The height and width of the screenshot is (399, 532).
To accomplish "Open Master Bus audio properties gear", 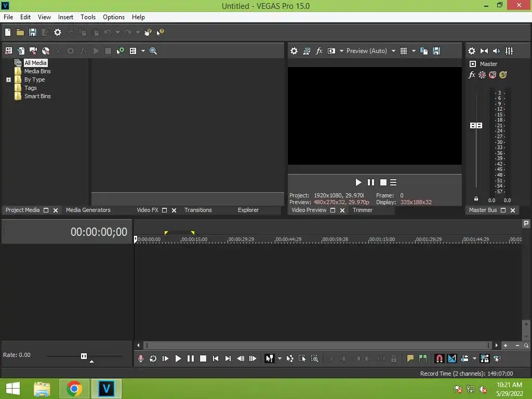I will (x=472, y=51).
